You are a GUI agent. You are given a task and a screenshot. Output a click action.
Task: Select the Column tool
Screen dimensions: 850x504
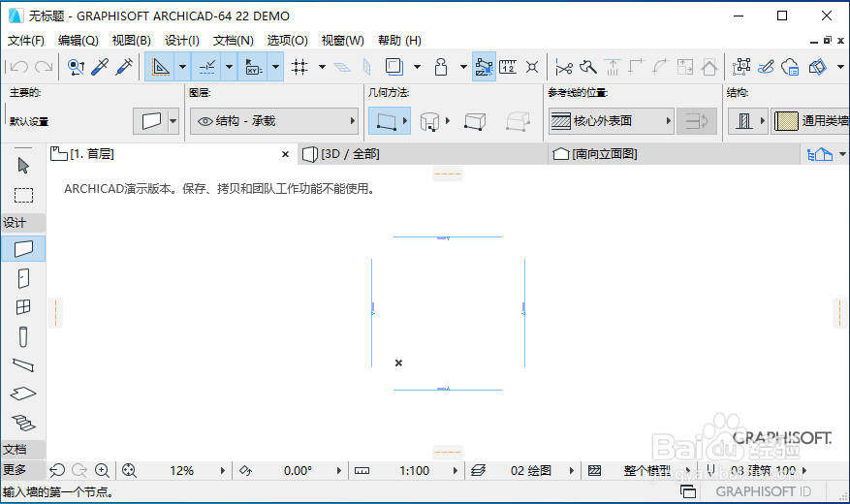23,336
